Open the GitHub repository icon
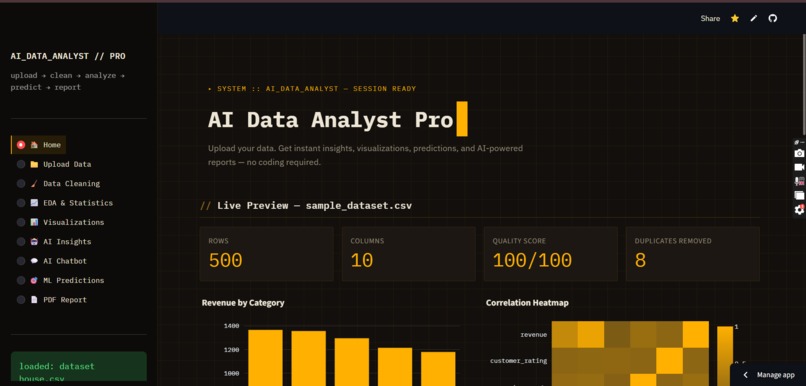806x386 pixels. point(772,19)
